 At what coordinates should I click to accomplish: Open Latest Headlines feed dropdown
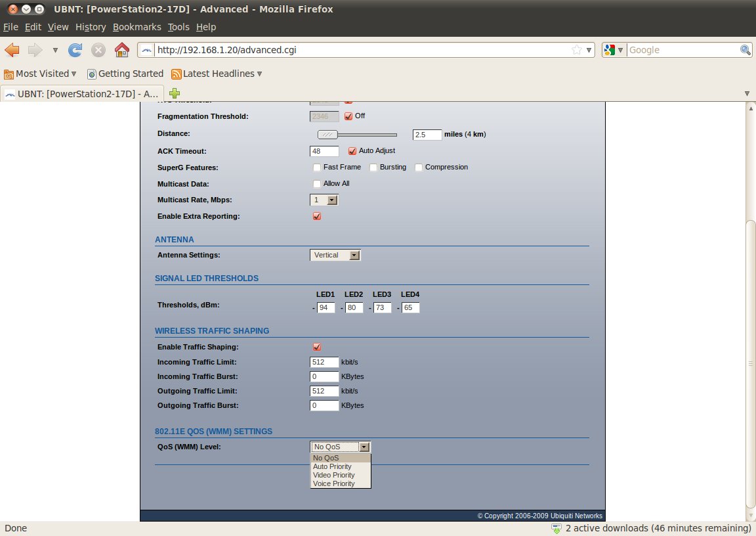[x=217, y=74]
